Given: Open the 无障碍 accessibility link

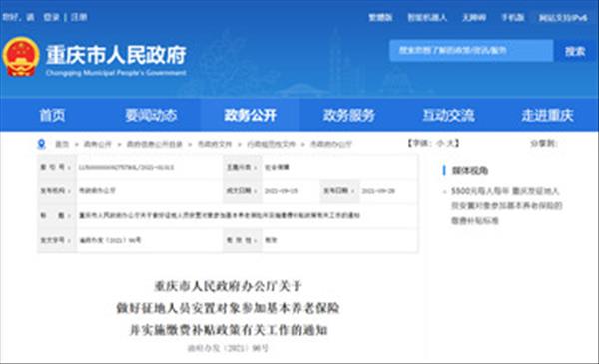Looking at the screenshot, I should pyautogui.click(x=474, y=17).
